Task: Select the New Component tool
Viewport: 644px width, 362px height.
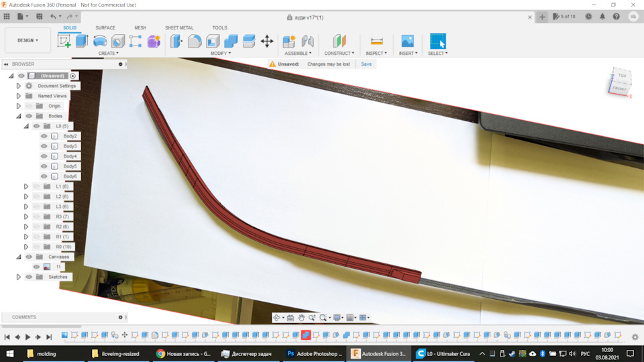Action: [289, 41]
